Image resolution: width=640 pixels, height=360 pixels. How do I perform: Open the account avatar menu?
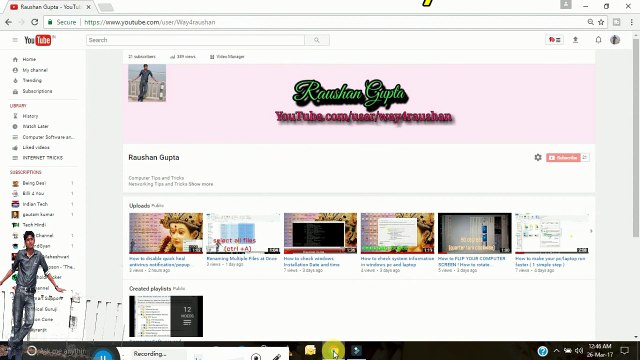615,40
